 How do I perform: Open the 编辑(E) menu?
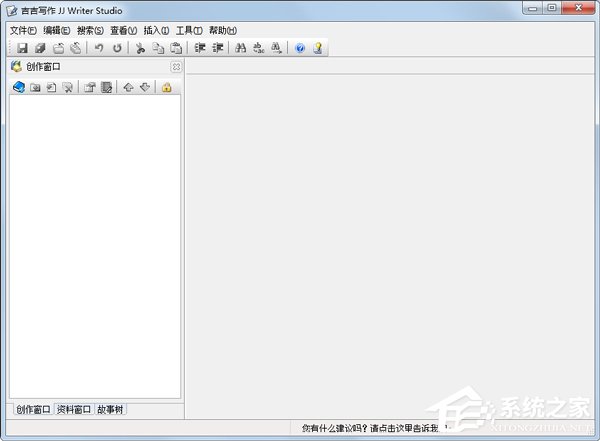(57, 30)
